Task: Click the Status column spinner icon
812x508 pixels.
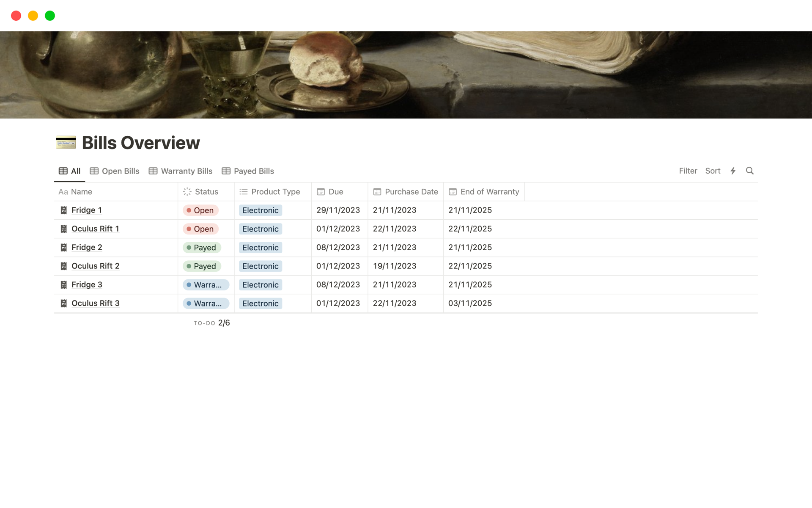Action: pyautogui.click(x=187, y=192)
